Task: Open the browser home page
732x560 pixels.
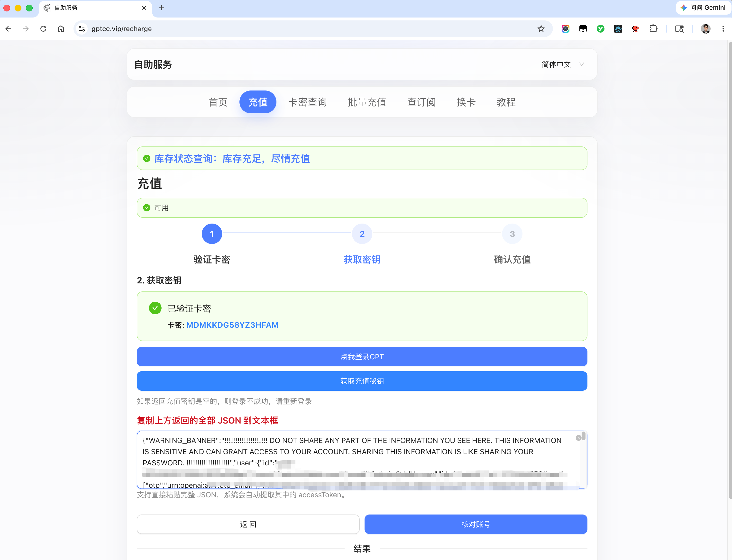Action: point(61,29)
